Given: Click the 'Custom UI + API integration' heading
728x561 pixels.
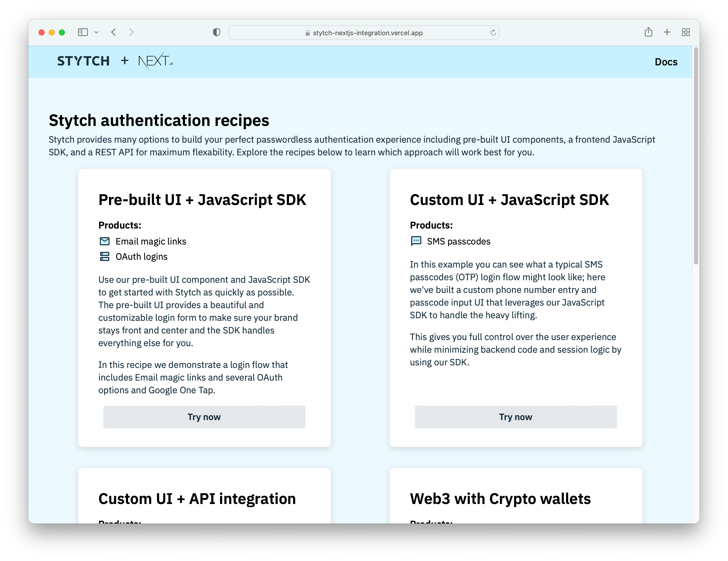Looking at the screenshot, I should tap(197, 499).
